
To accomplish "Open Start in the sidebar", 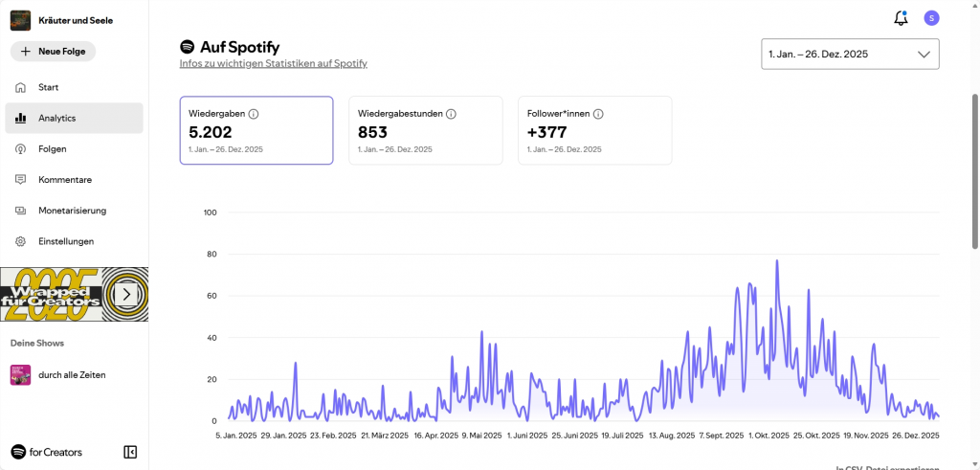I will (x=48, y=87).
